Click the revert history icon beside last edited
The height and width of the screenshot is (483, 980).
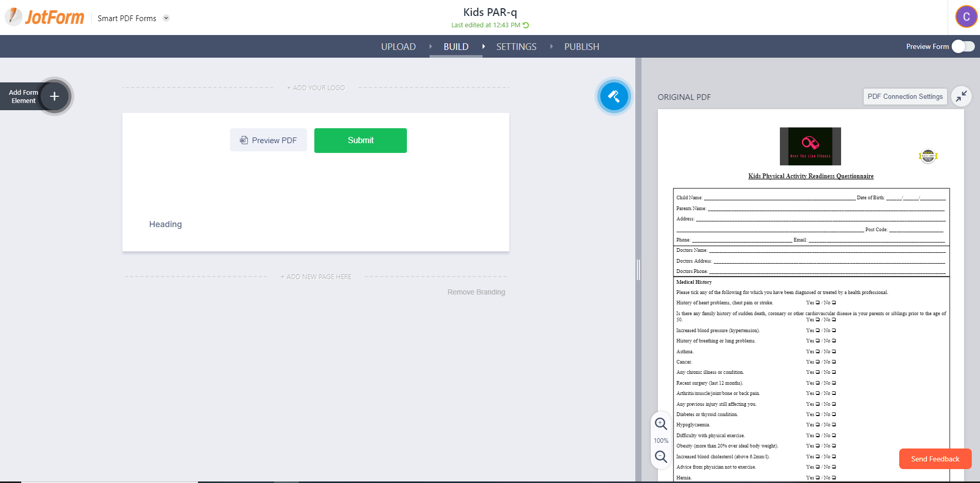tap(526, 25)
